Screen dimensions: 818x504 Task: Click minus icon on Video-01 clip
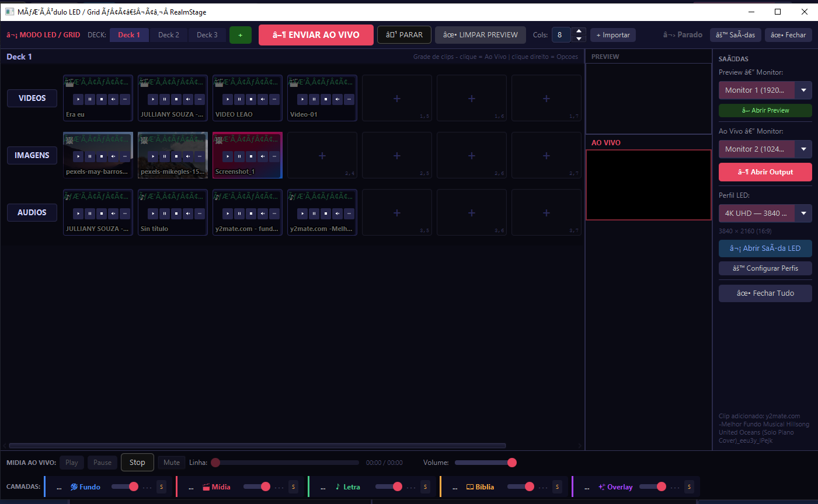coord(349,99)
